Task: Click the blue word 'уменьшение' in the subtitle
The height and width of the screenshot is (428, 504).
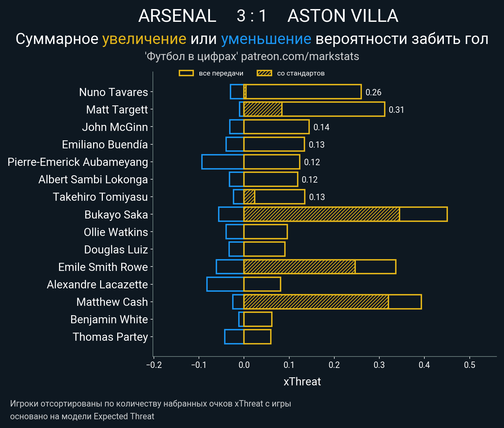Action: click(x=266, y=39)
